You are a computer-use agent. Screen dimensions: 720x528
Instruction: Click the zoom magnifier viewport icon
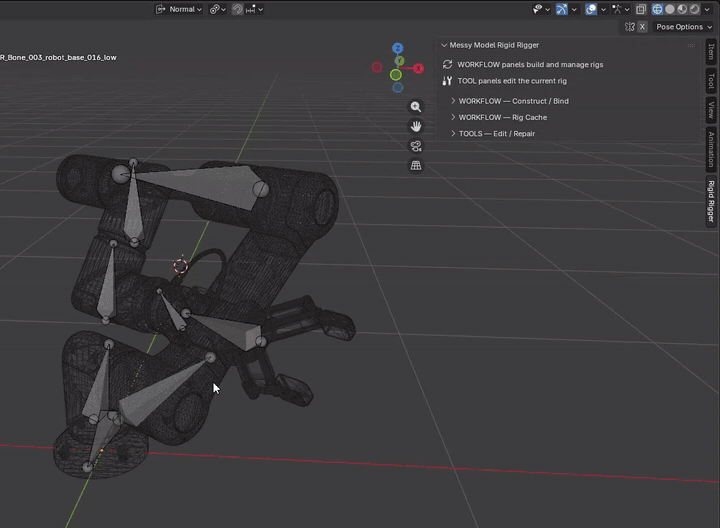pyautogui.click(x=416, y=107)
